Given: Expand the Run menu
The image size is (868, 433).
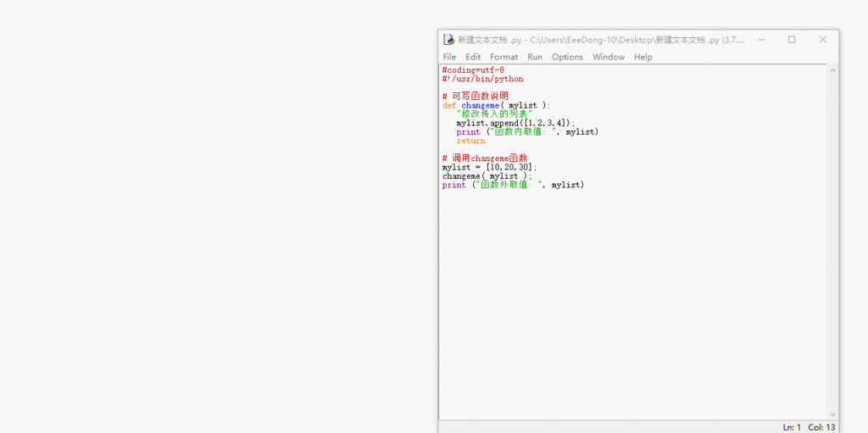Looking at the screenshot, I should click(535, 57).
